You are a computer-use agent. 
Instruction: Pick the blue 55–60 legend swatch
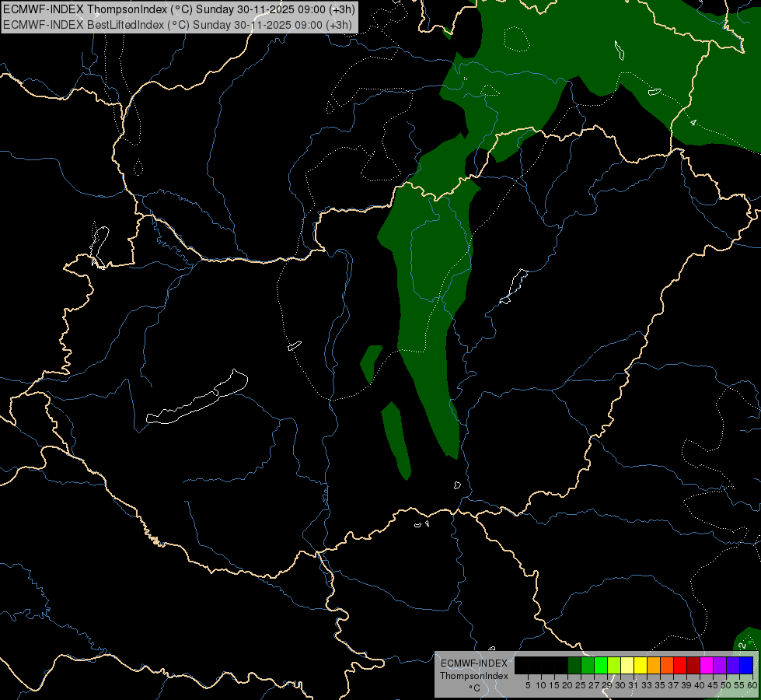point(746,665)
